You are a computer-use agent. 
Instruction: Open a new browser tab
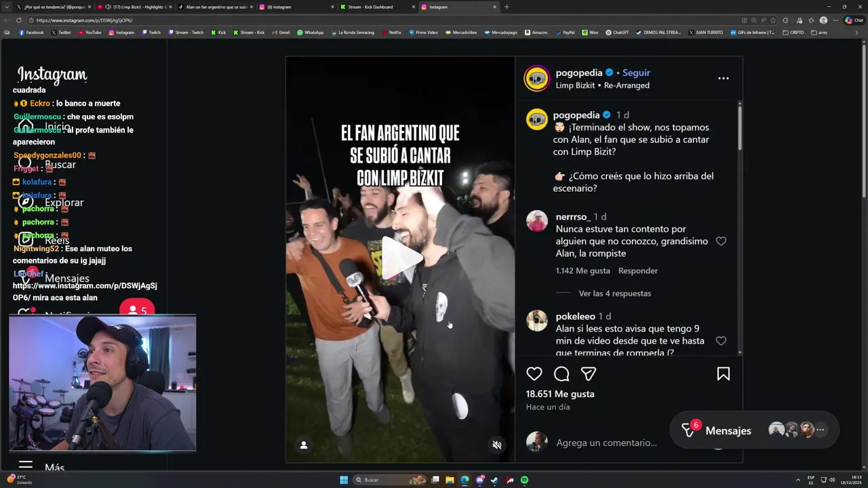tap(507, 7)
